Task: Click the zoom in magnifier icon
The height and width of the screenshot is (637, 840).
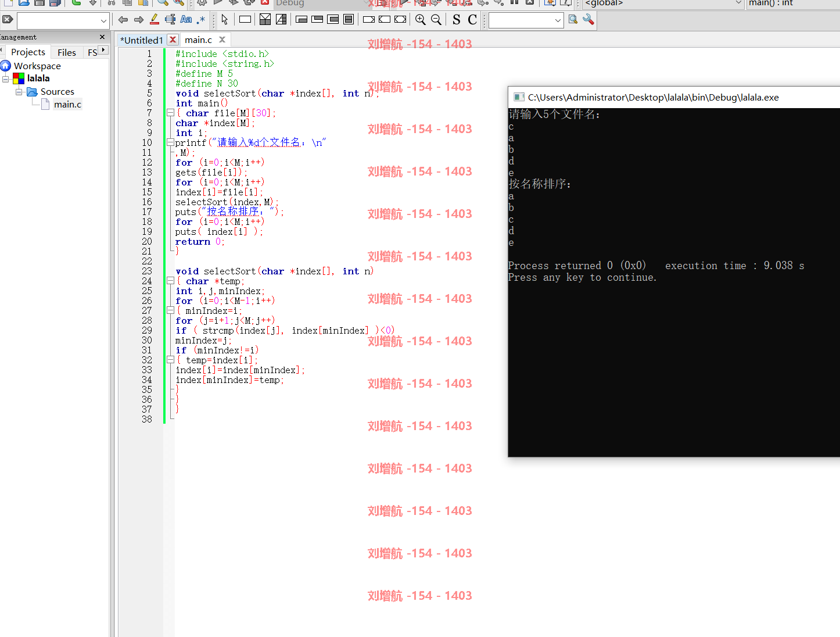Action: click(x=421, y=20)
